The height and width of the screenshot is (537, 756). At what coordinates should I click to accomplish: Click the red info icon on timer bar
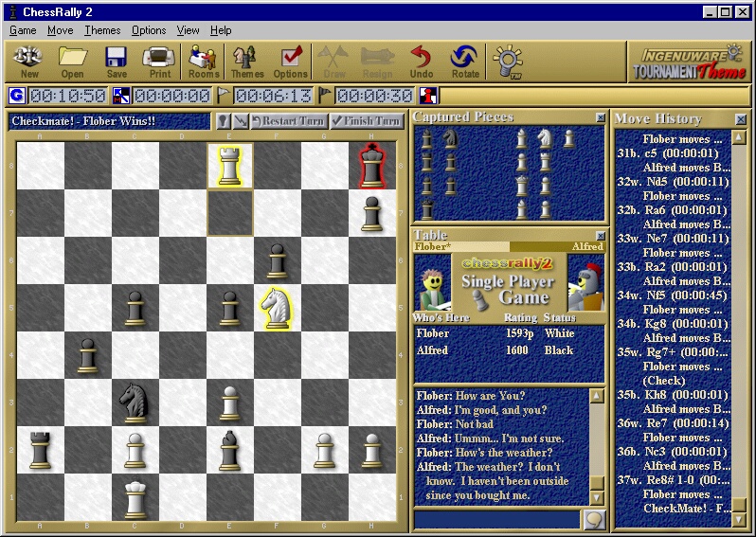coord(428,96)
